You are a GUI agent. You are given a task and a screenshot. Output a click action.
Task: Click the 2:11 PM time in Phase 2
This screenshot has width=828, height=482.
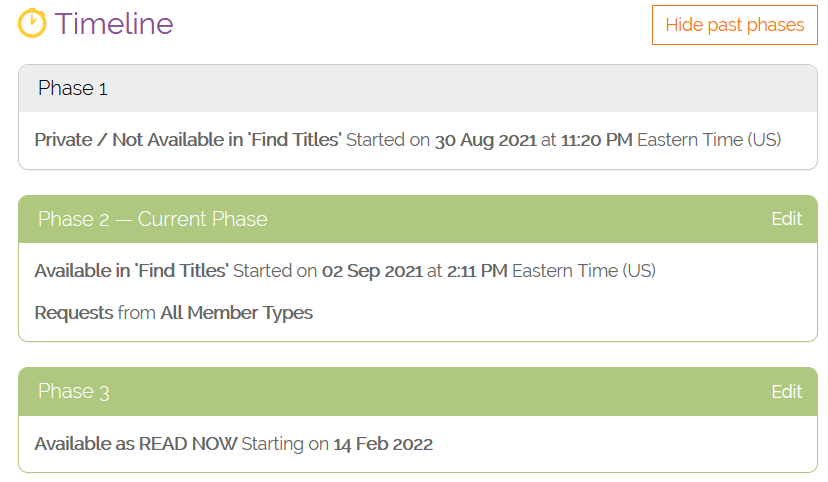tap(477, 270)
